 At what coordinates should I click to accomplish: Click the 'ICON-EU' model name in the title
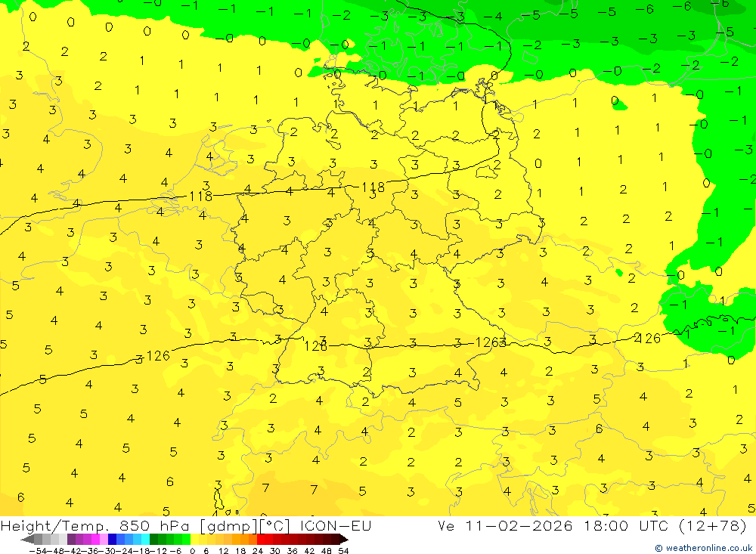tap(336, 525)
